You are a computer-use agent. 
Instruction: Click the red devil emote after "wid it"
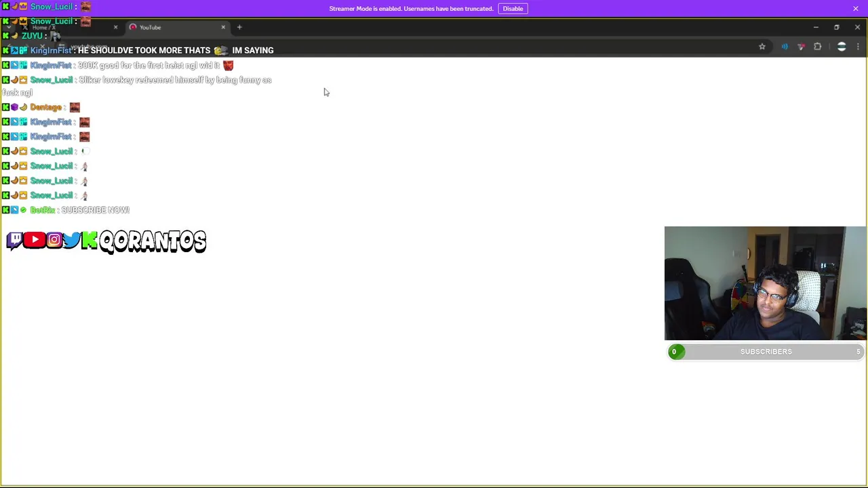pyautogui.click(x=228, y=65)
